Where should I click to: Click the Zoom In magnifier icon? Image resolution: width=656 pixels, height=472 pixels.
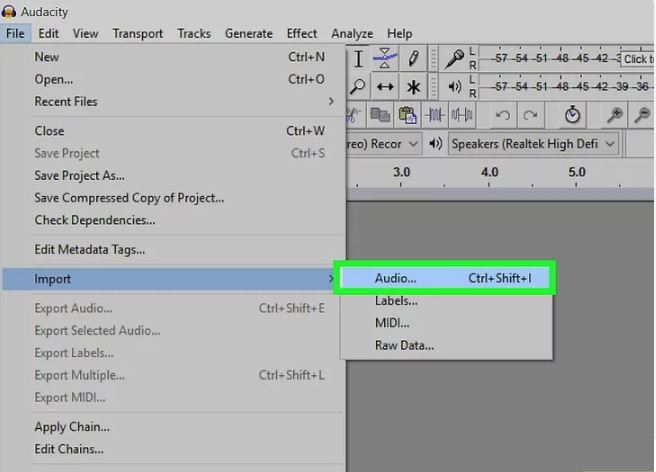coord(615,115)
